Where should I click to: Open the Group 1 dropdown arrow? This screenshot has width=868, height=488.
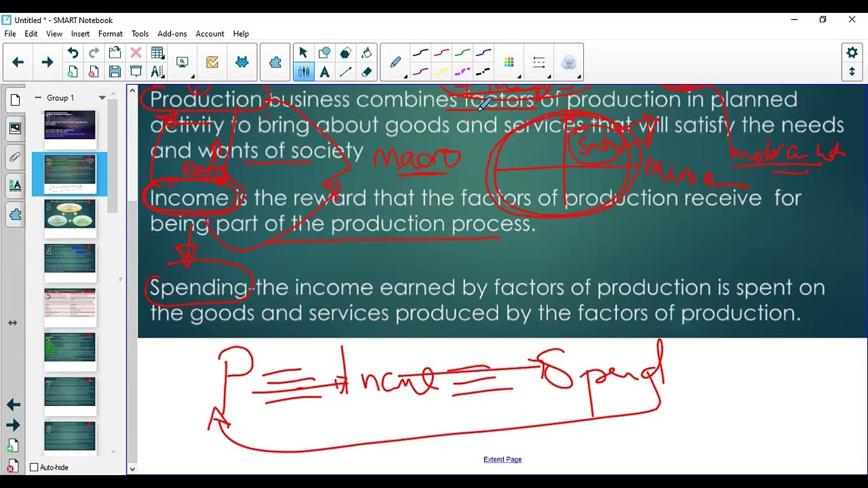click(102, 98)
